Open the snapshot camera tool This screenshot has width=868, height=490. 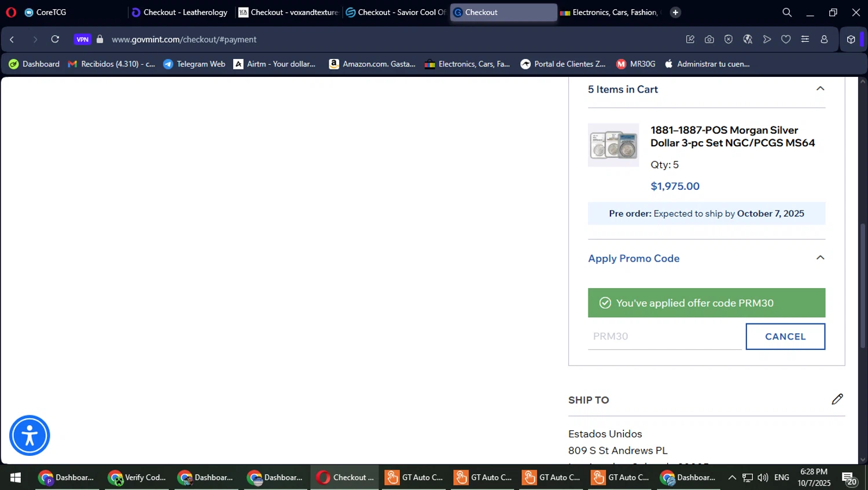[709, 39]
